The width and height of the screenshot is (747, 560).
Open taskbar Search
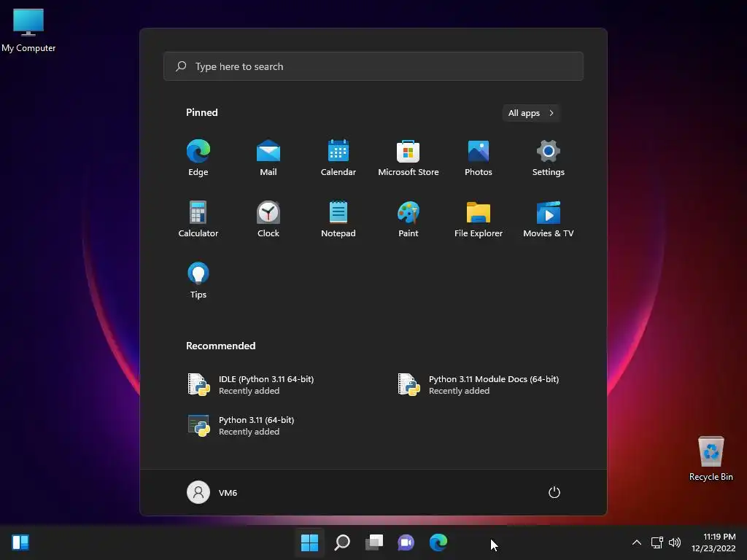(342, 542)
